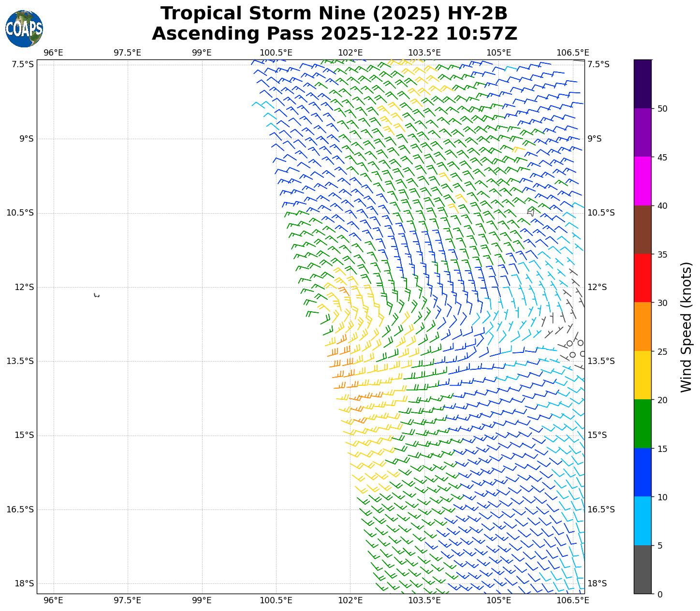Click the left 18°S latitude label
This screenshot has height=611, width=700.
pyautogui.click(x=24, y=583)
